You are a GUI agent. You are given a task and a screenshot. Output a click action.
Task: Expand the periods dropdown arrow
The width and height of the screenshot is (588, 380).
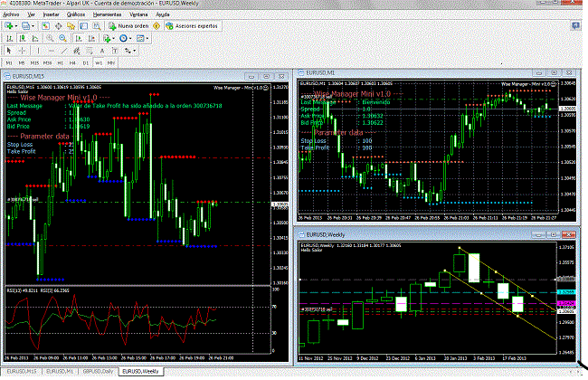pos(130,38)
